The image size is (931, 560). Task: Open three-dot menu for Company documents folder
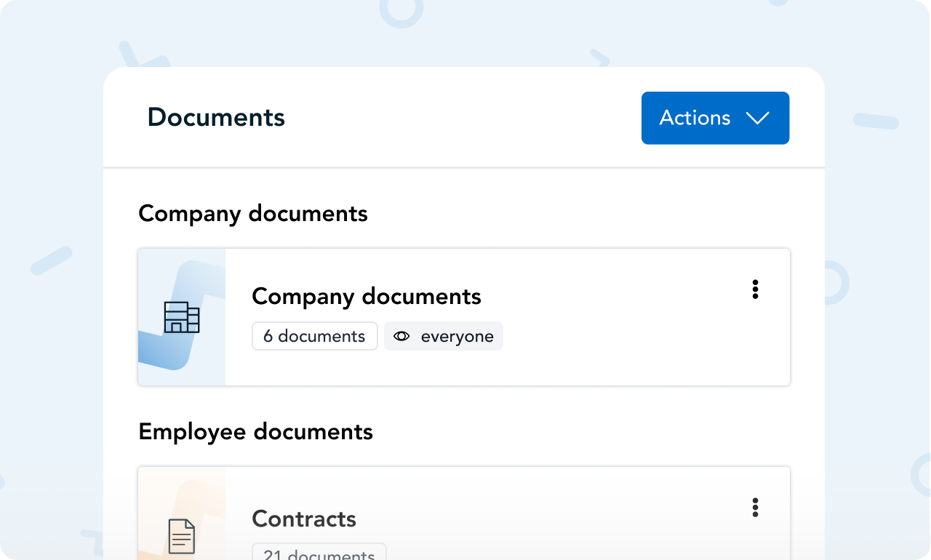coord(755,289)
